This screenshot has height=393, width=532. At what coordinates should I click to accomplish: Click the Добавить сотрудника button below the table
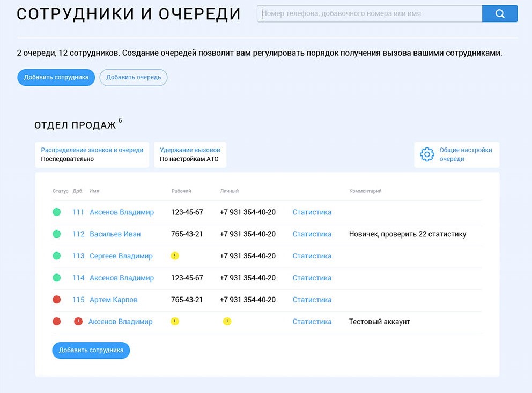pyautogui.click(x=91, y=350)
